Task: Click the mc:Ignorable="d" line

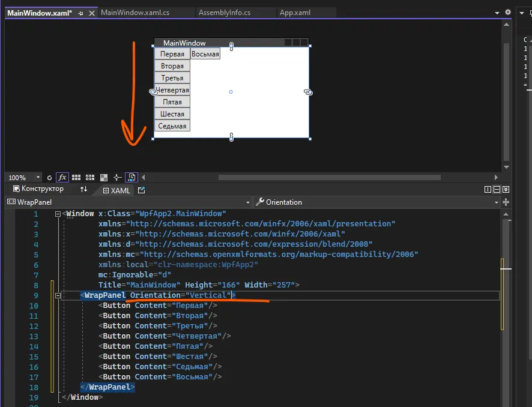Action: pos(135,275)
